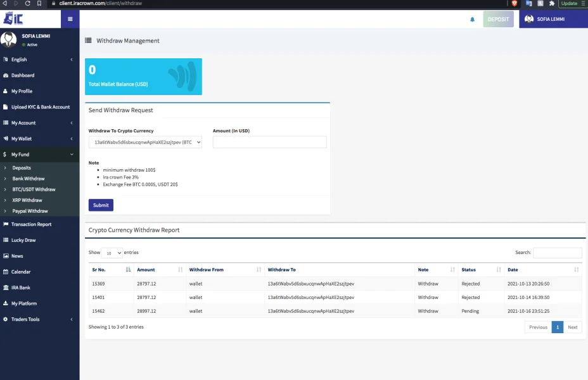Click the Submit withdraw request button

coord(101,205)
